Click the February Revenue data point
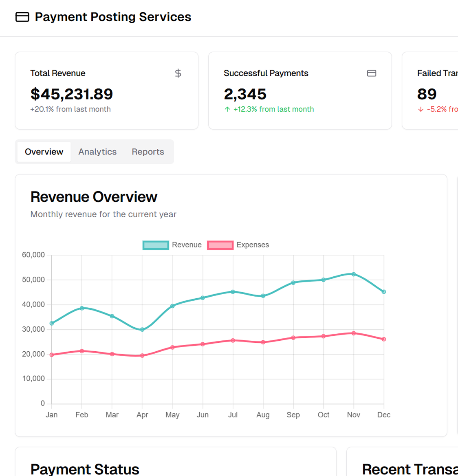 pos(82,308)
